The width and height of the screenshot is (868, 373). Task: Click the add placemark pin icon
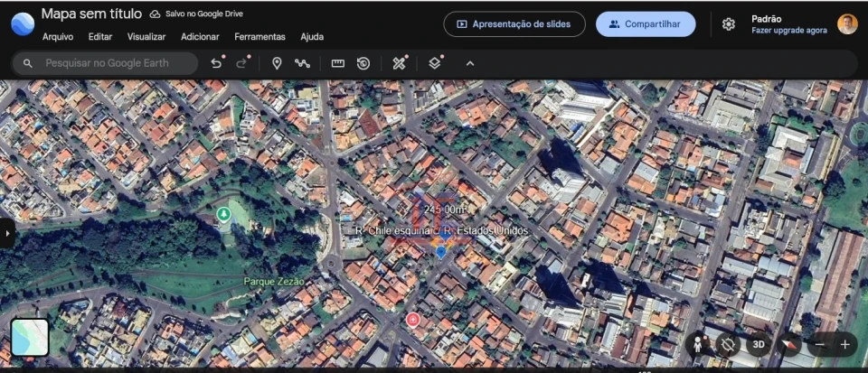(x=277, y=63)
